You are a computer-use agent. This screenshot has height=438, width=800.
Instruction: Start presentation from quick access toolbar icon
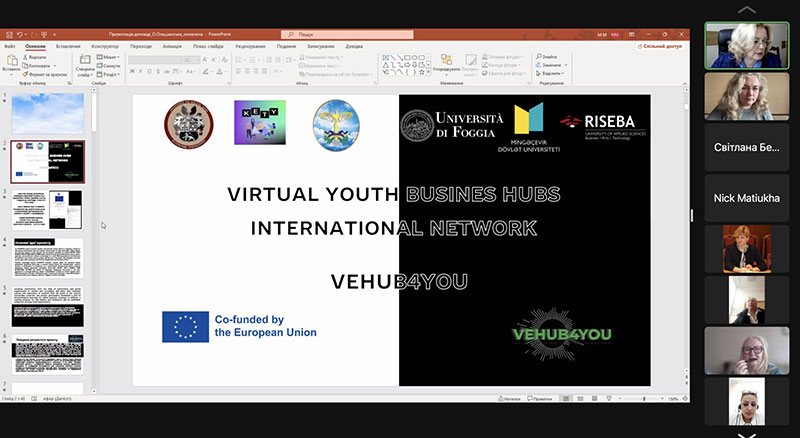(44, 35)
